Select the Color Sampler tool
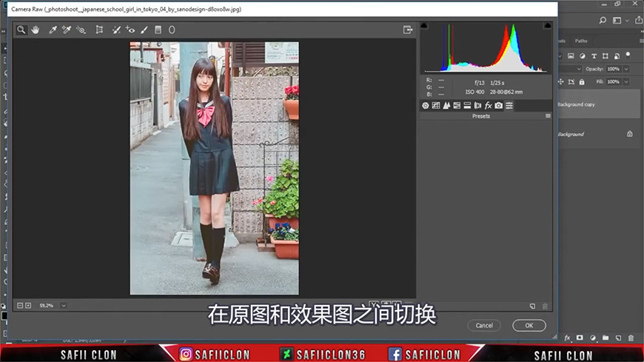The width and height of the screenshot is (644, 362). click(x=66, y=30)
